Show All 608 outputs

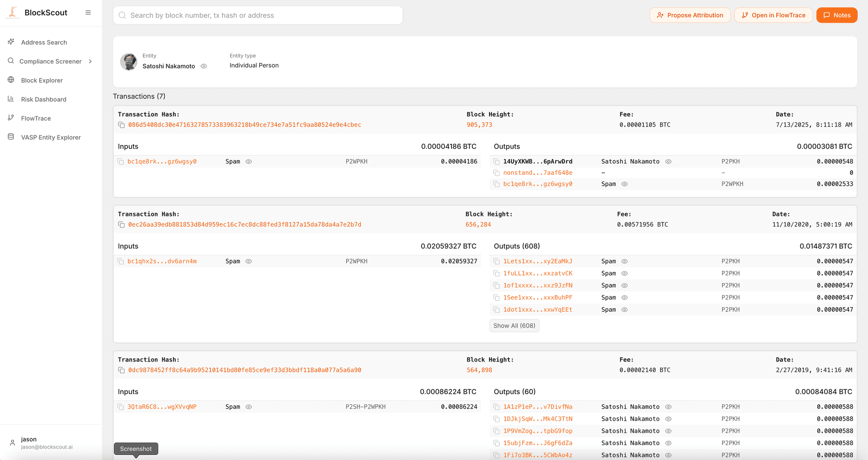point(514,325)
